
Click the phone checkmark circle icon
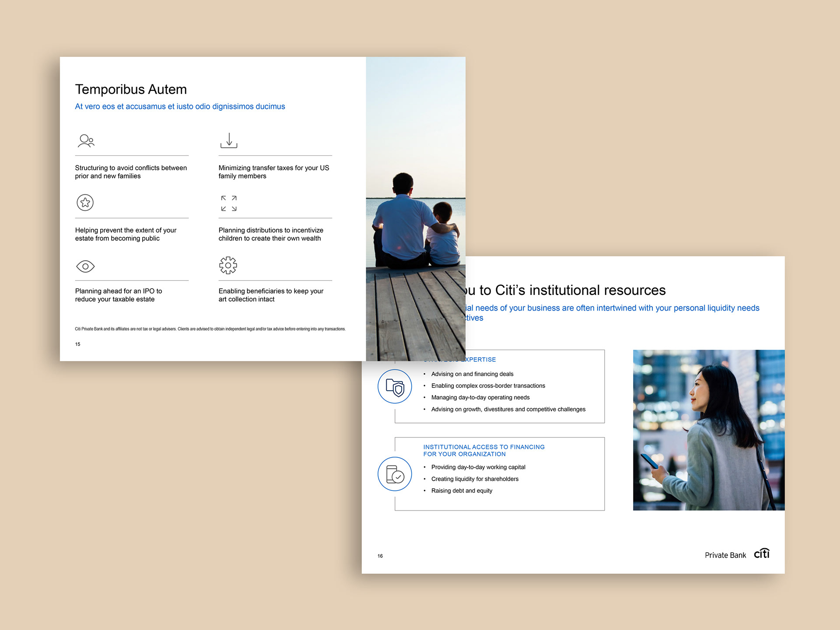pyautogui.click(x=395, y=474)
